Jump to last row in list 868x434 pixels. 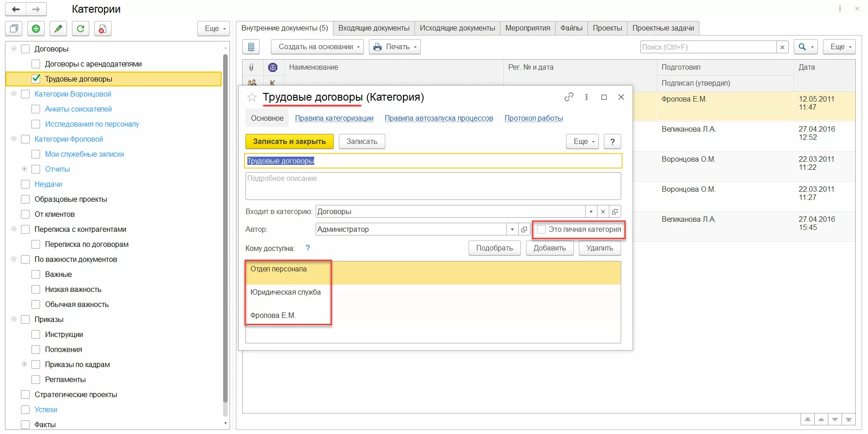pos(848,419)
